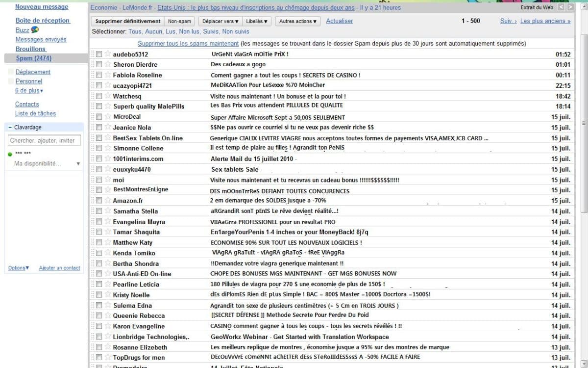Screen dimensions: 588x368
Task: Go to Les plus anciens page
Action: coord(545,21)
